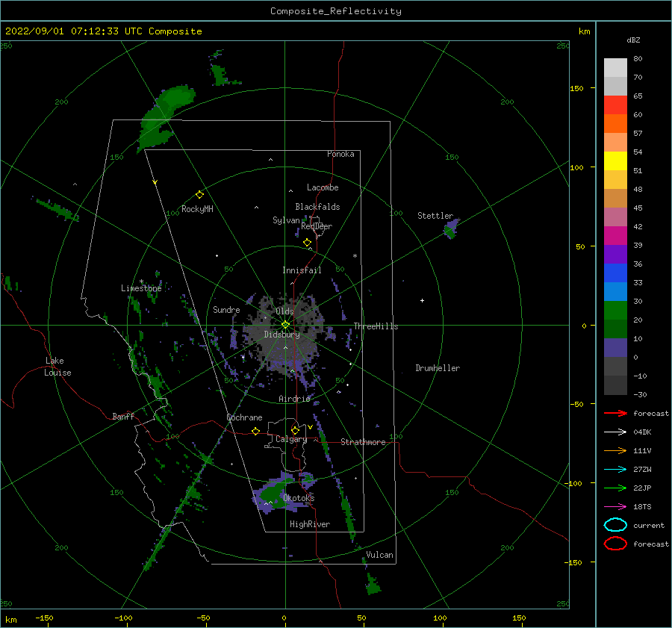The image size is (672, 628).
Task: Click the yellow diamond marker below RedDeer
Action: [x=307, y=243]
